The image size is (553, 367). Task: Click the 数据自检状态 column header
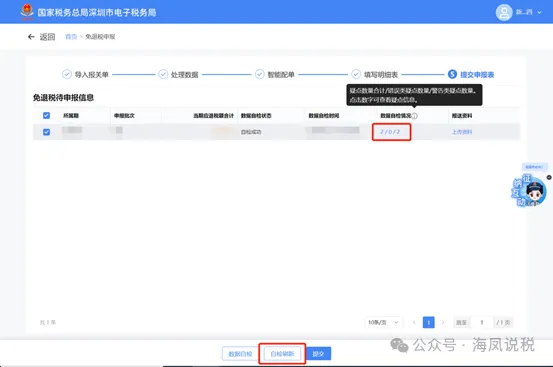coord(256,116)
